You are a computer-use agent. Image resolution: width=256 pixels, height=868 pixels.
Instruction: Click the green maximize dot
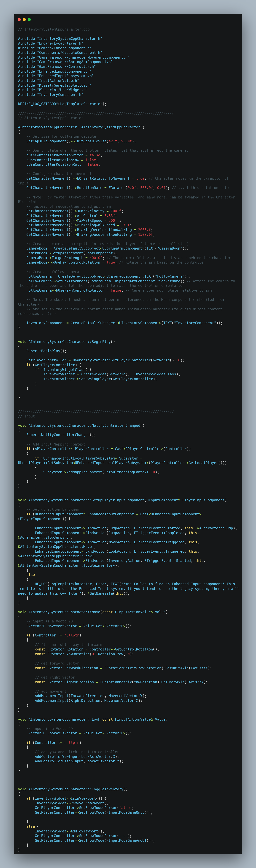pyautogui.click(x=29, y=20)
